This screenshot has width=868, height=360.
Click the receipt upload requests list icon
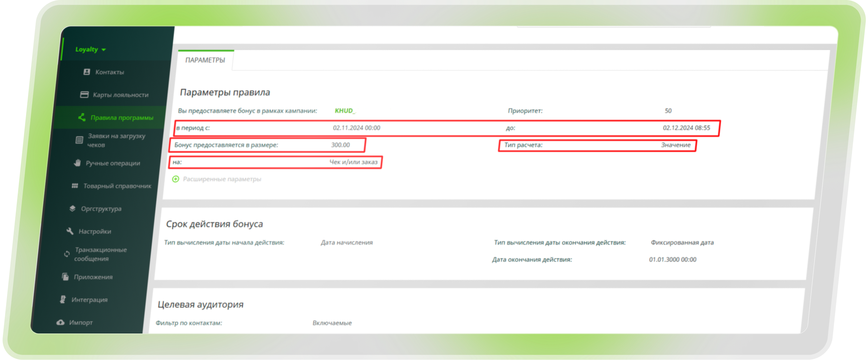point(79,140)
